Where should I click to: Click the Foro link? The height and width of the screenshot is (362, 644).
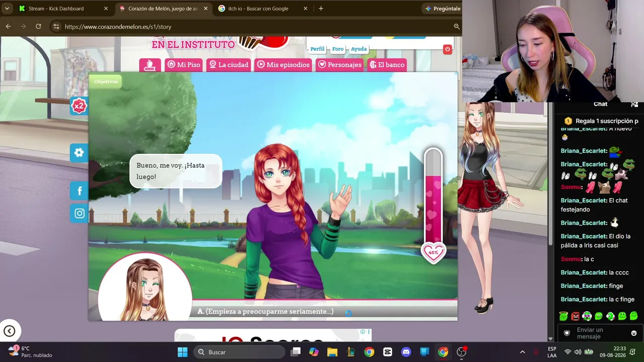pyautogui.click(x=338, y=49)
